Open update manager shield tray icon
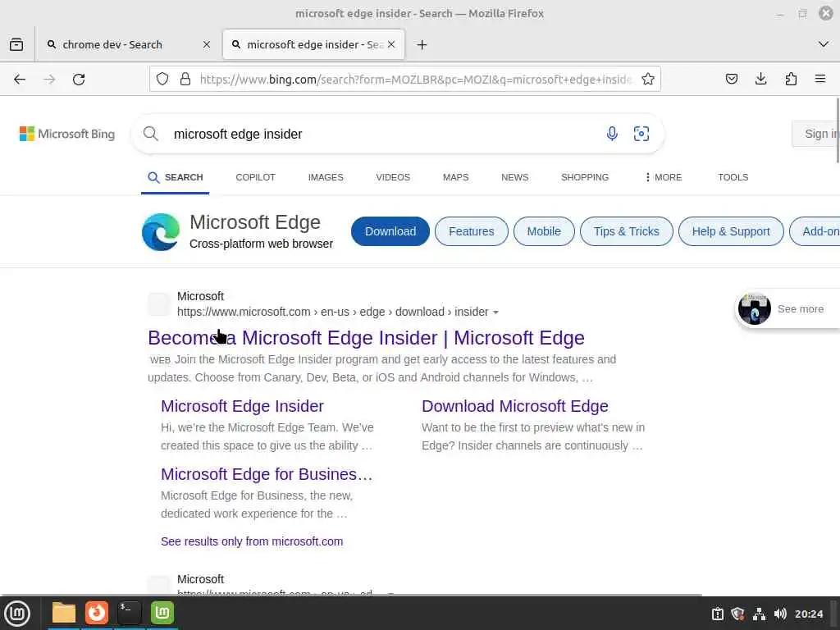840x630 pixels. pos(737,614)
